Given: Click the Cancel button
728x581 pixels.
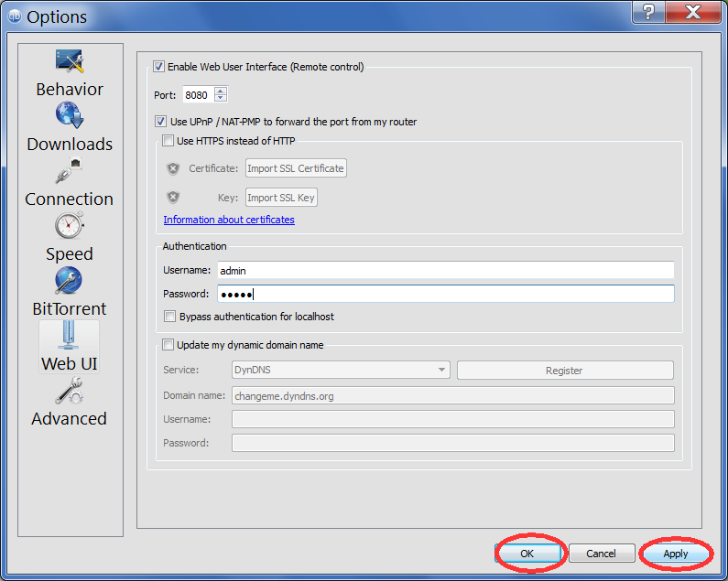Looking at the screenshot, I should click(x=602, y=554).
